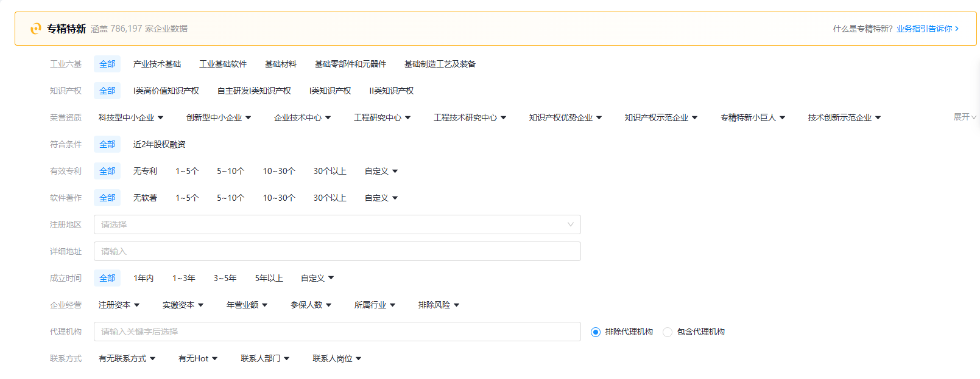Open 注册资本 dropdown
Image resolution: width=980 pixels, height=379 pixels.
tap(119, 305)
